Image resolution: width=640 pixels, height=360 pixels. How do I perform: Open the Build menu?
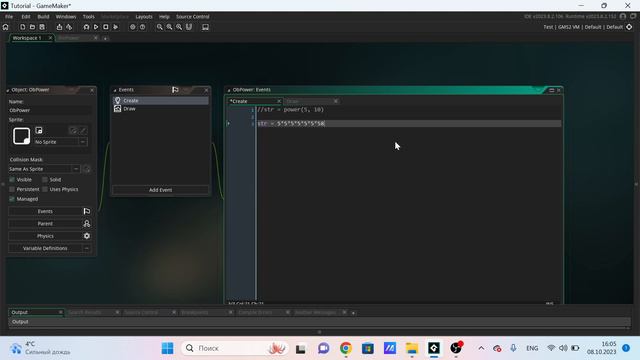point(43,17)
